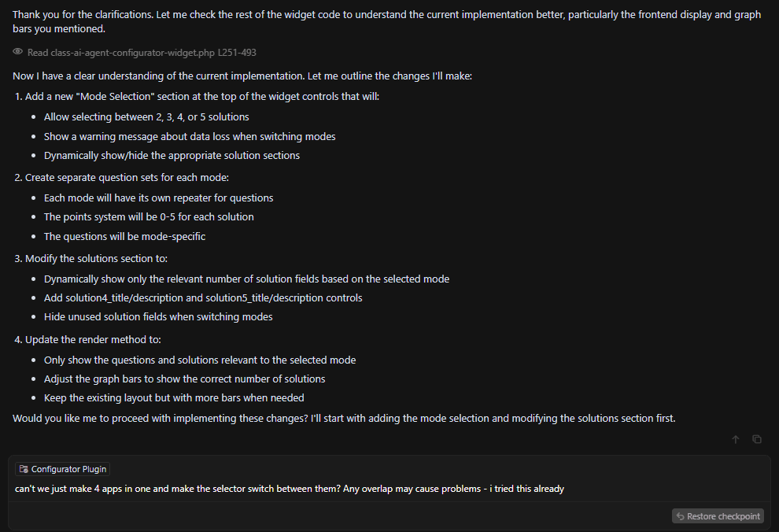This screenshot has height=532, width=779.
Task: Click the folder icon in the Configurator Plugin chip
Action: (x=24, y=469)
